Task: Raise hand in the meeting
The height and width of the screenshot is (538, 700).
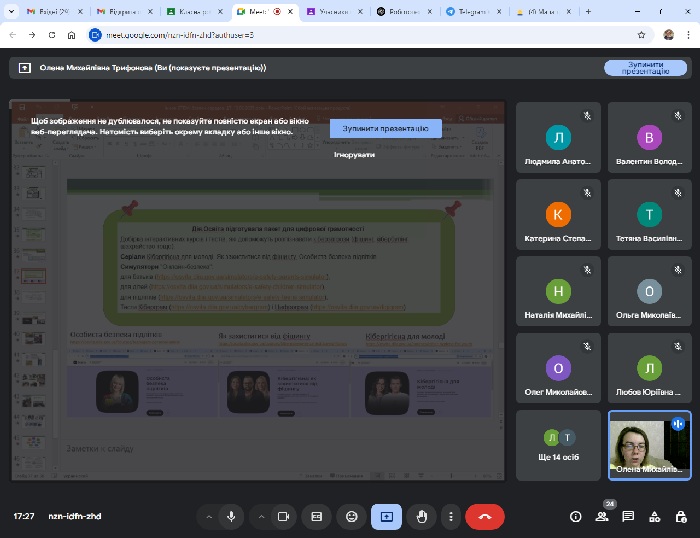Action: pos(422,516)
